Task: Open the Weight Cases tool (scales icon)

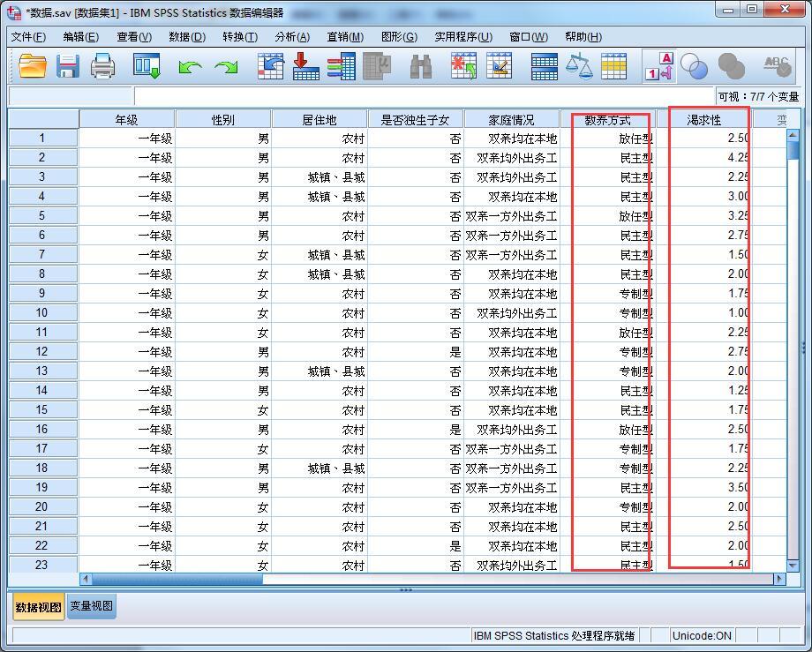Action: (x=580, y=66)
